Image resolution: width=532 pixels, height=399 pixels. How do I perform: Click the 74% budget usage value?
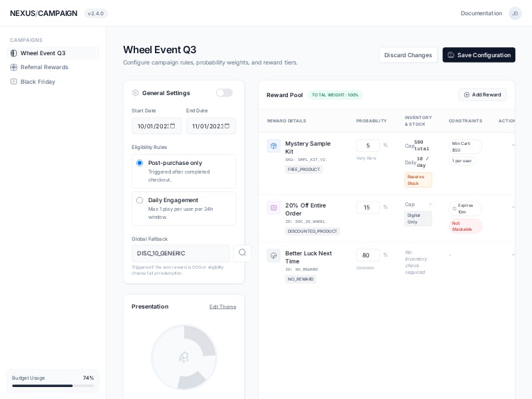pos(88,378)
